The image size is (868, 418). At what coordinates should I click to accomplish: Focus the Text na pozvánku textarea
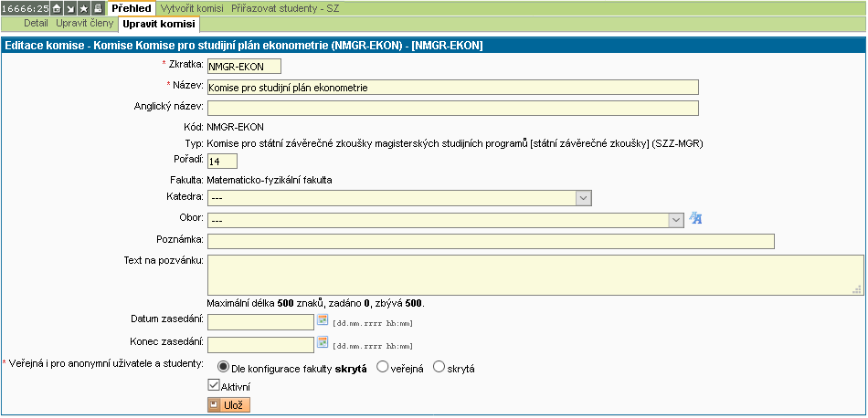(535, 275)
